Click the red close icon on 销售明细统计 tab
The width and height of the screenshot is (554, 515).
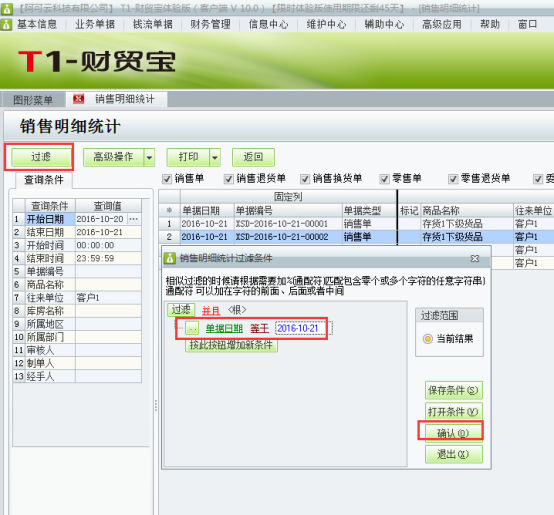78,99
